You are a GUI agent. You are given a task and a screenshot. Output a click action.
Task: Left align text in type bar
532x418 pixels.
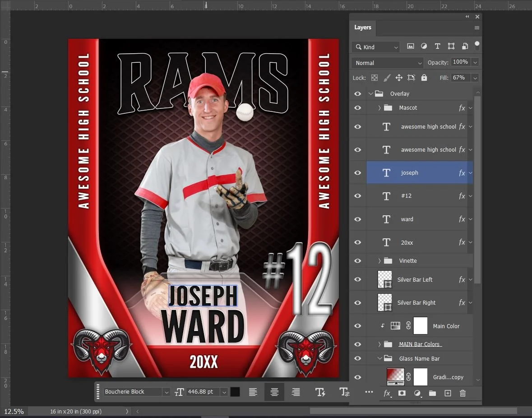pyautogui.click(x=253, y=392)
